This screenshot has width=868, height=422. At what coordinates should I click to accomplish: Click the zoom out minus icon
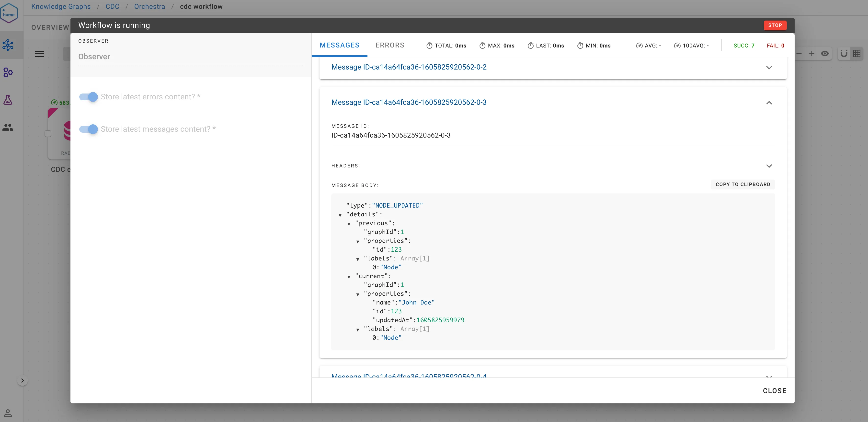799,54
